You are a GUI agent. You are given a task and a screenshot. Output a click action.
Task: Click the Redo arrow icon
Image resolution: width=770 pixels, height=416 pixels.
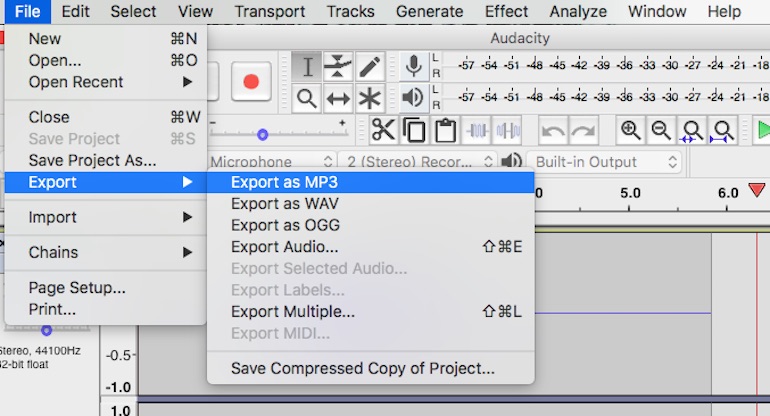click(x=583, y=131)
